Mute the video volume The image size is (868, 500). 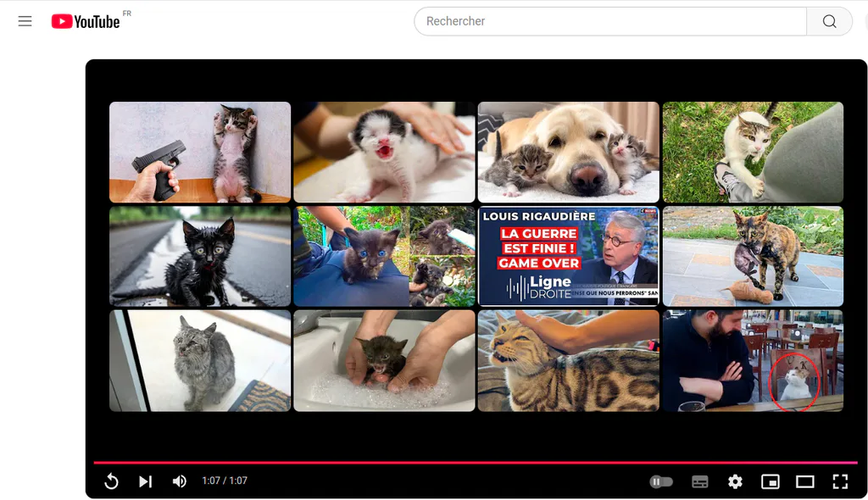[x=180, y=481]
